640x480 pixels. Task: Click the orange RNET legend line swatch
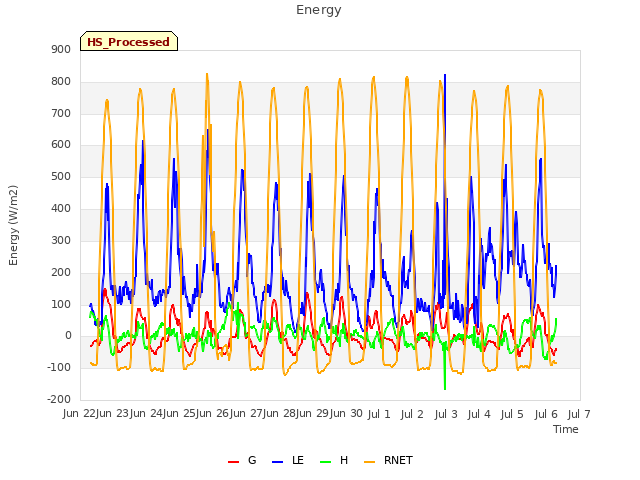coord(369,462)
